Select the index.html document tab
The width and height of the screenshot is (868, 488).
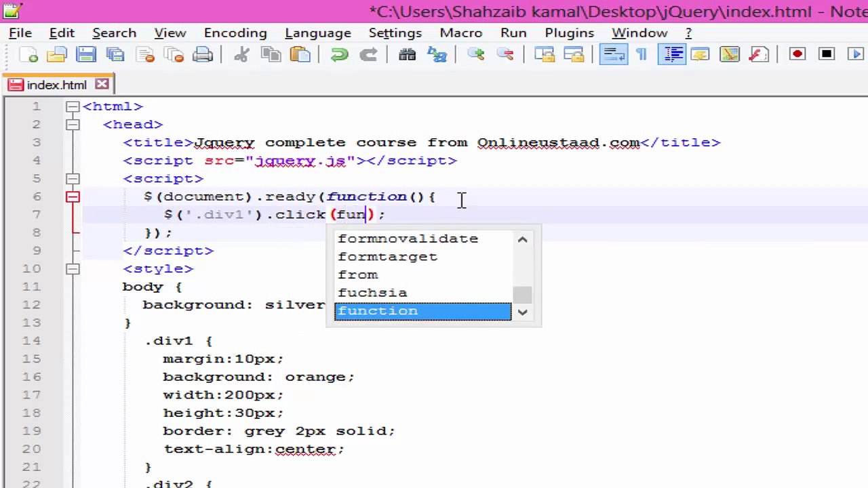tap(57, 85)
